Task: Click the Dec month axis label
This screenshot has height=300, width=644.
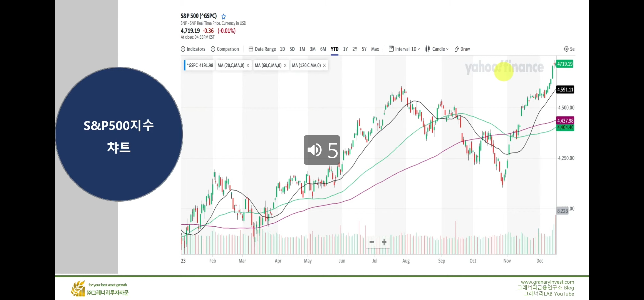Action: coord(540,261)
